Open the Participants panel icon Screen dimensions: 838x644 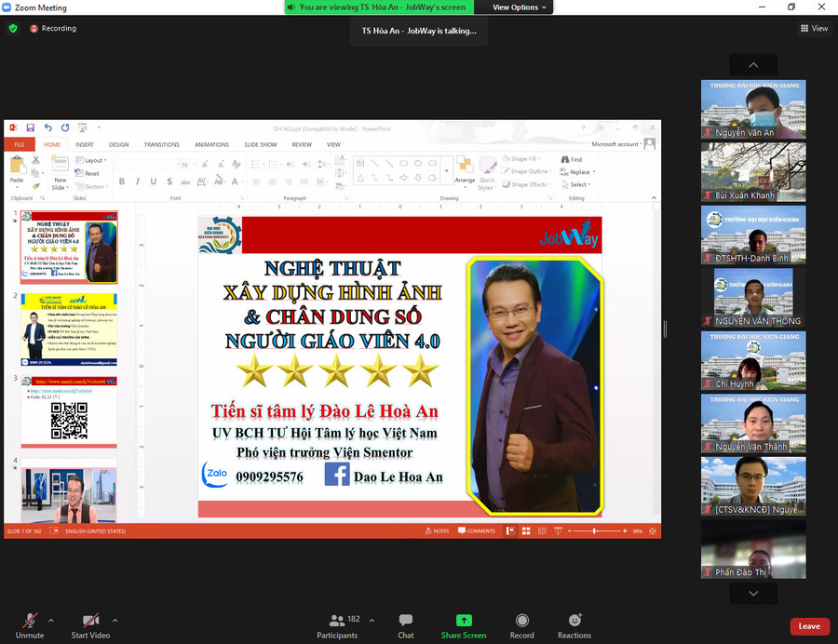tap(337, 620)
